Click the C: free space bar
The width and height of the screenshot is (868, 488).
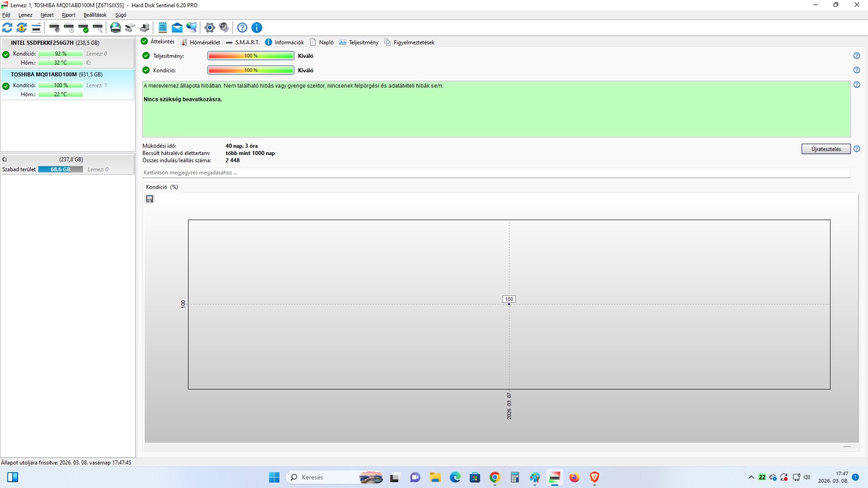[61, 169]
